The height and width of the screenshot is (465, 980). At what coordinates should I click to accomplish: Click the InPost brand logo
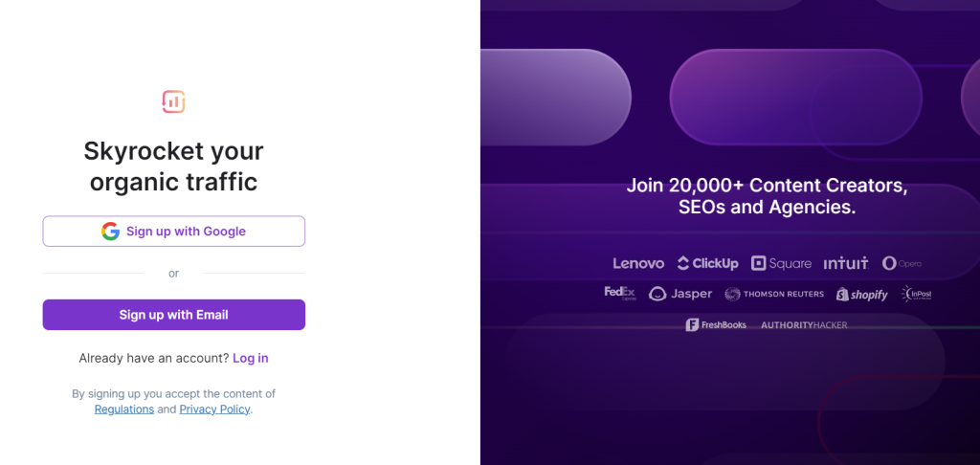coord(916,294)
